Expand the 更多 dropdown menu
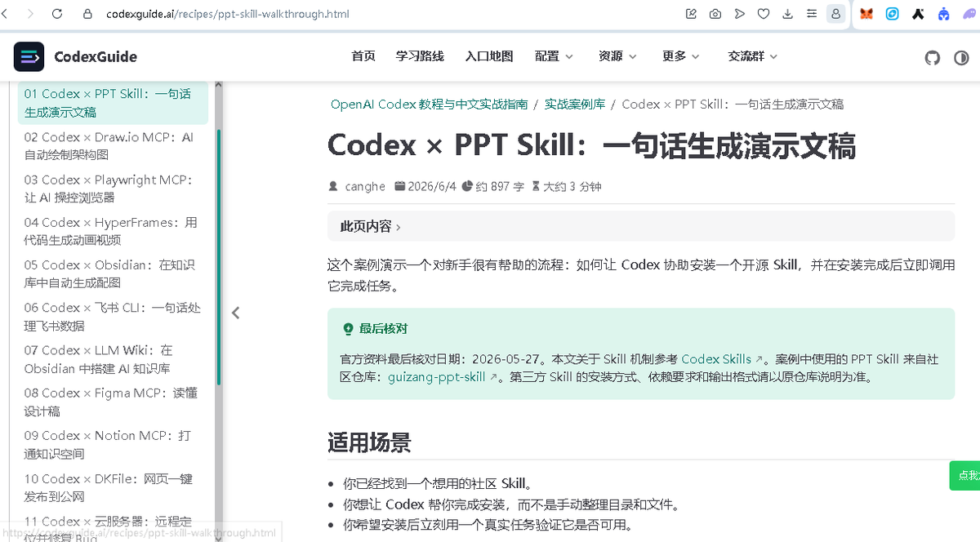980x542 pixels. 682,56
